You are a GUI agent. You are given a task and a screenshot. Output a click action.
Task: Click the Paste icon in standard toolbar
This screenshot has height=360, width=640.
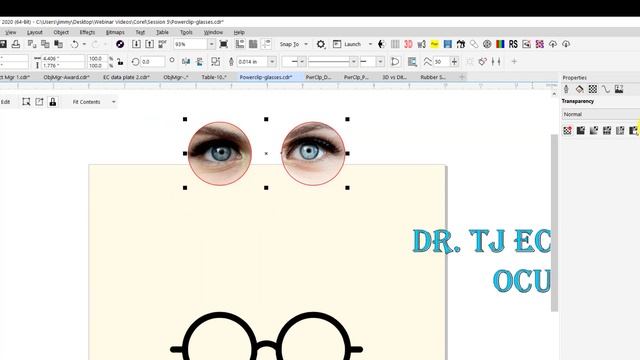(x=58, y=44)
